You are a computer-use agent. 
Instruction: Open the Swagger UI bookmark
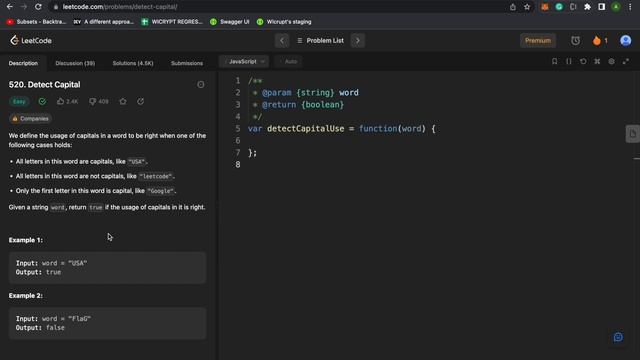point(229,22)
